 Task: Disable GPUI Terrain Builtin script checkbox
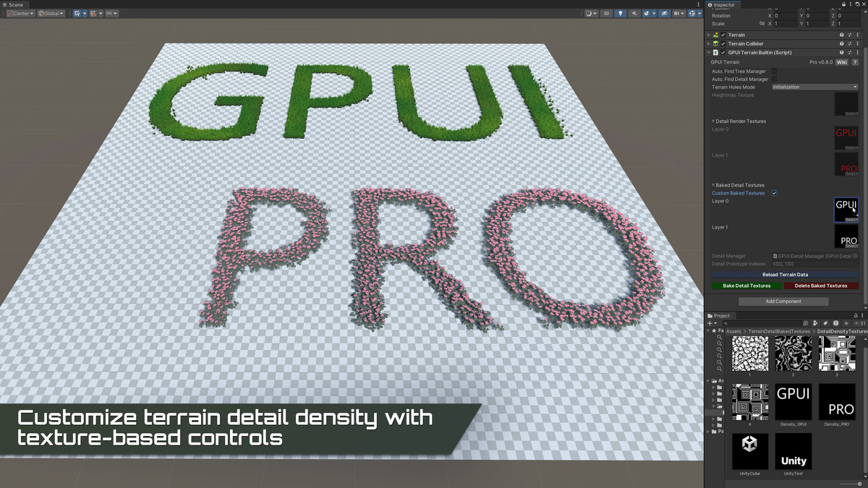[723, 53]
